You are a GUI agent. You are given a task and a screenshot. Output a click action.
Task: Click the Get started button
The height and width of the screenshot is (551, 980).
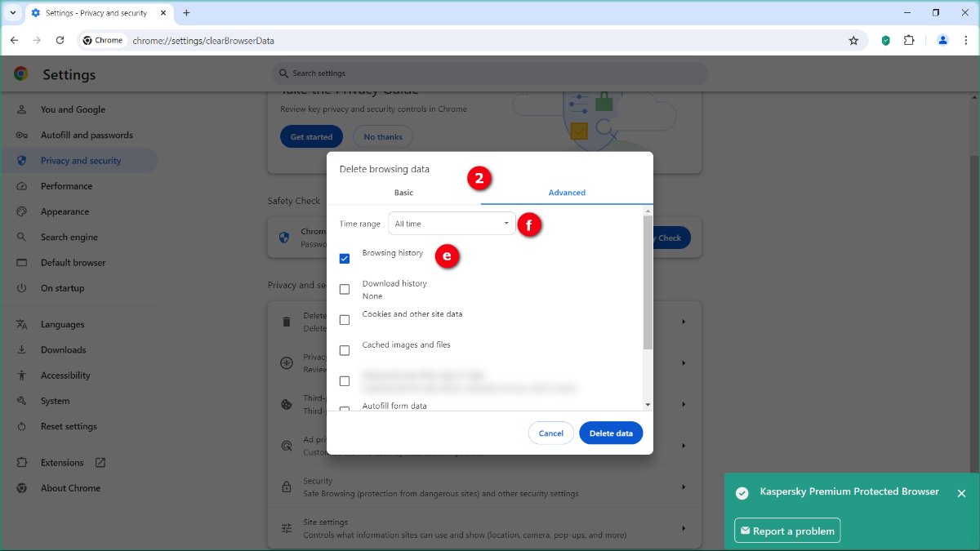[311, 136]
